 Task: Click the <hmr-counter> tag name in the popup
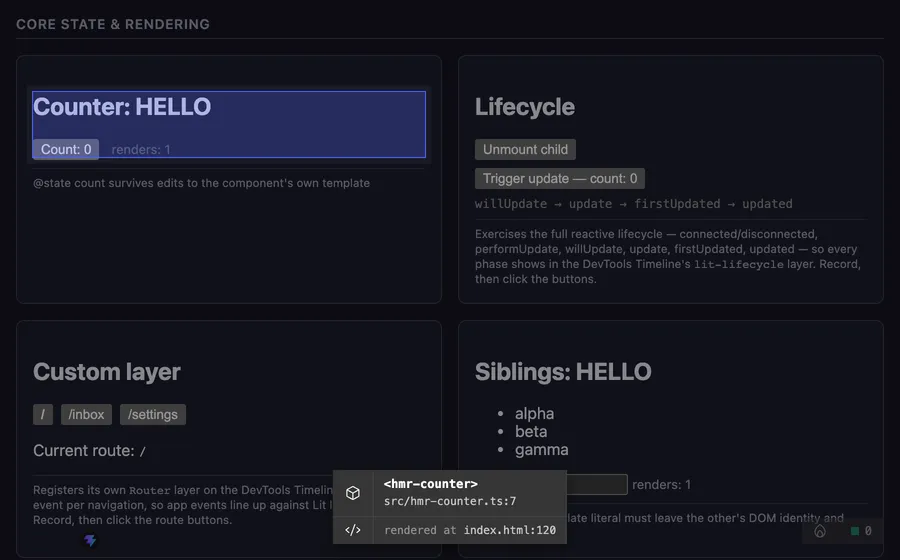click(x=430, y=484)
